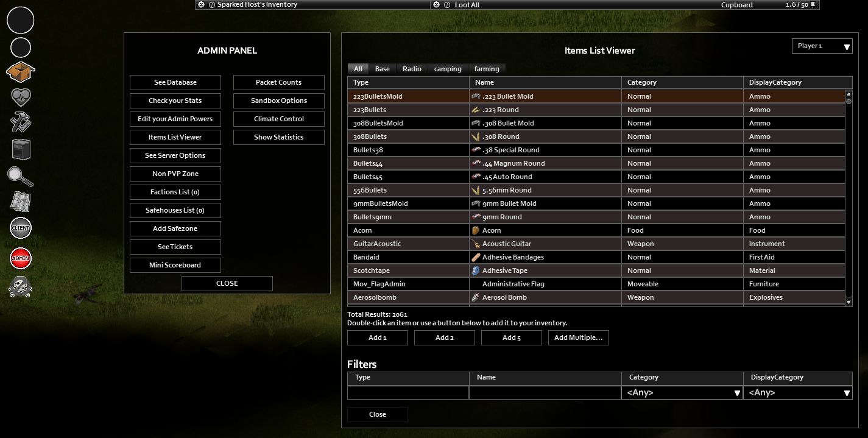The height and width of the screenshot is (438, 868).
Task: Open the health heart icon
Action: pos(21,97)
